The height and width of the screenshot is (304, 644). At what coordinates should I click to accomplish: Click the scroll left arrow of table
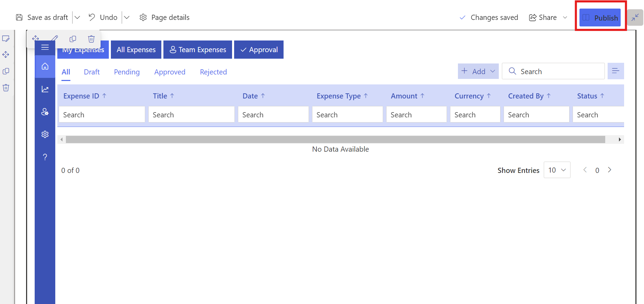point(61,139)
